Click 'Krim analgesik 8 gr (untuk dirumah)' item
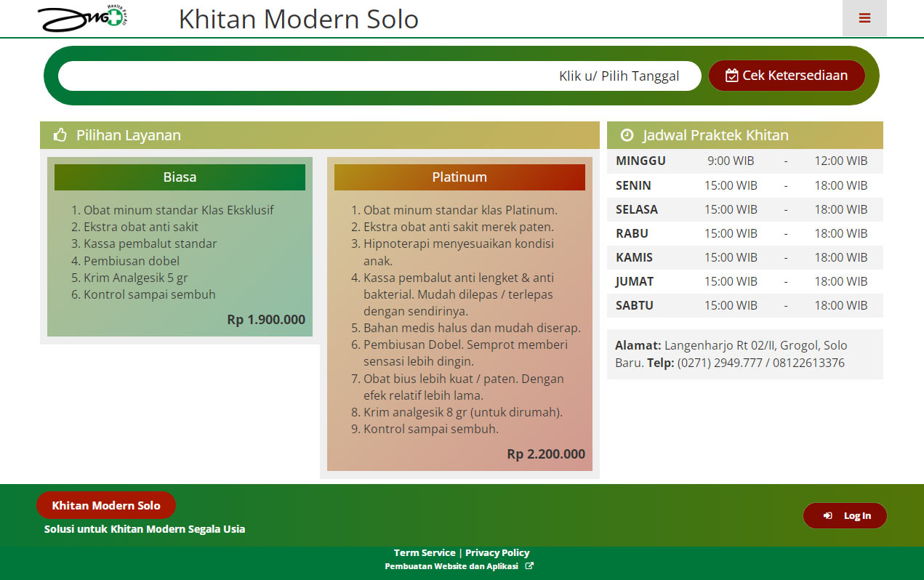Screen dimensions: 924x580 pos(463,412)
